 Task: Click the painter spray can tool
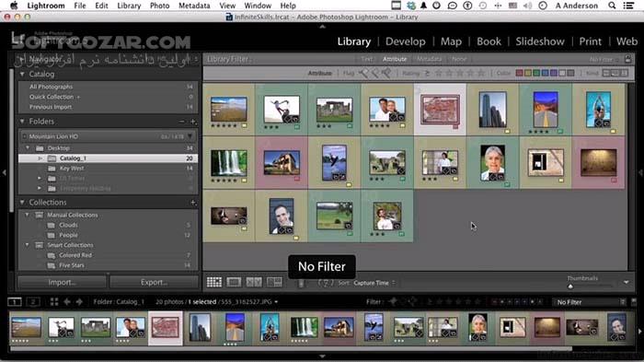[x=301, y=283]
